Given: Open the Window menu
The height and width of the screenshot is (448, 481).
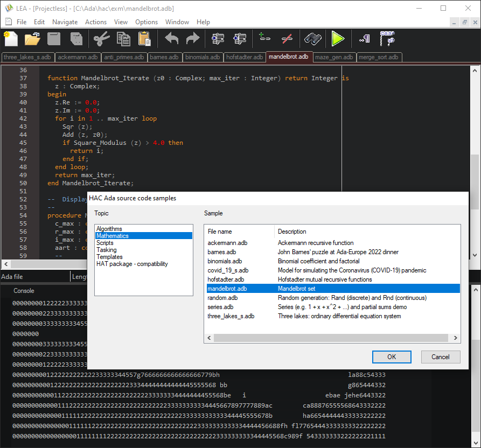Looking at the screenshot, I should point(177,22).
